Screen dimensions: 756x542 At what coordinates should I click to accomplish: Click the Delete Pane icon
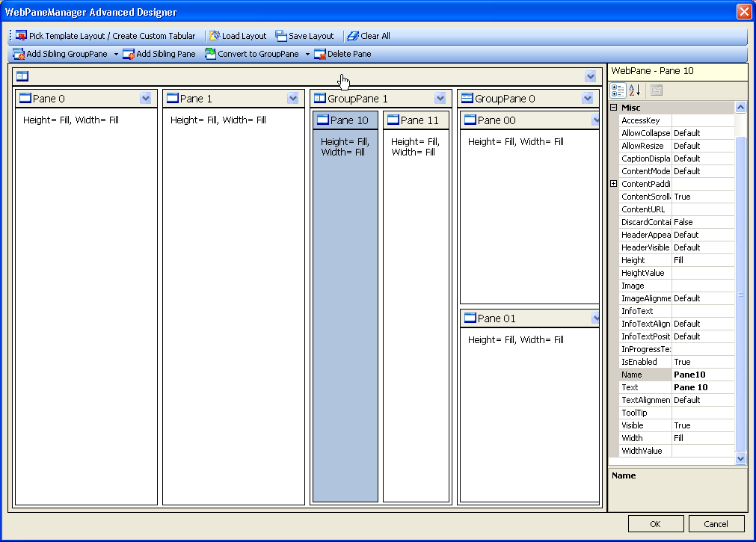[320, 54]
